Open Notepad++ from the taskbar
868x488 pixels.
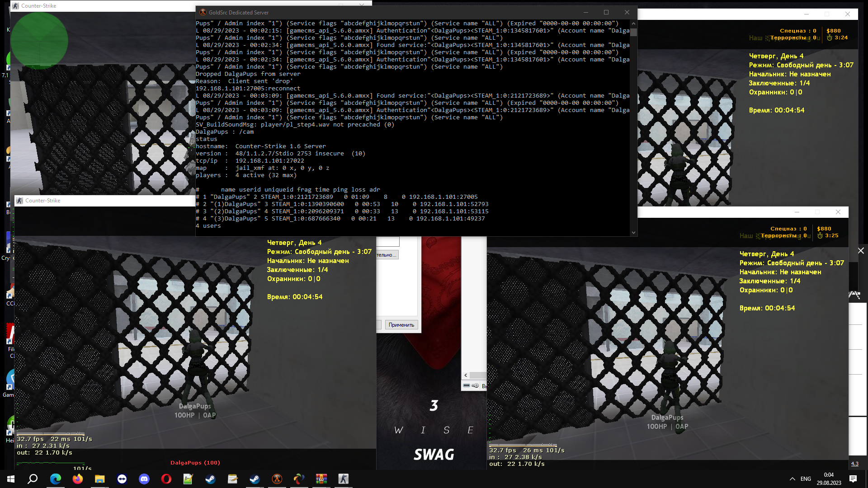point(188,479)
